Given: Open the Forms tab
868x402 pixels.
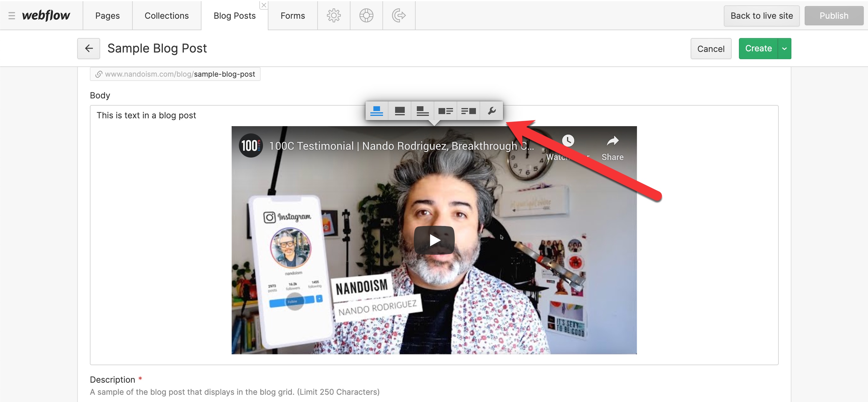Looking at the screenshot, I should 293,15.
